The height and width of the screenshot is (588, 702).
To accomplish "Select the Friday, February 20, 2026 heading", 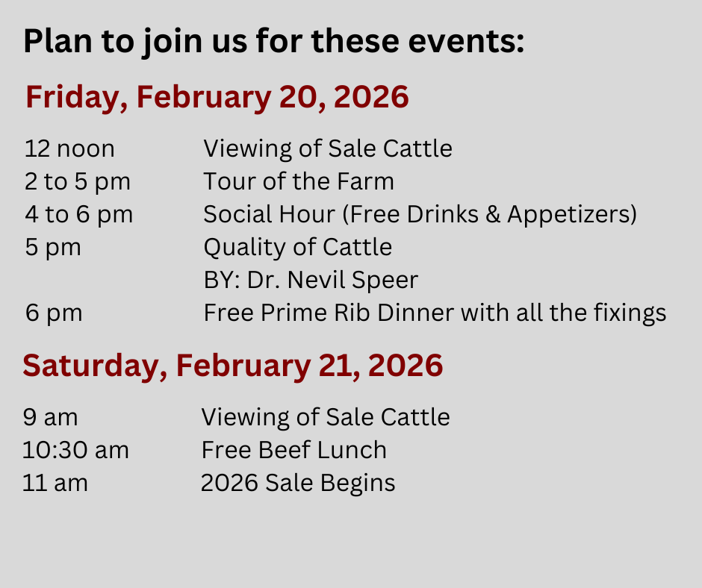I will click(x=217, y=98).
